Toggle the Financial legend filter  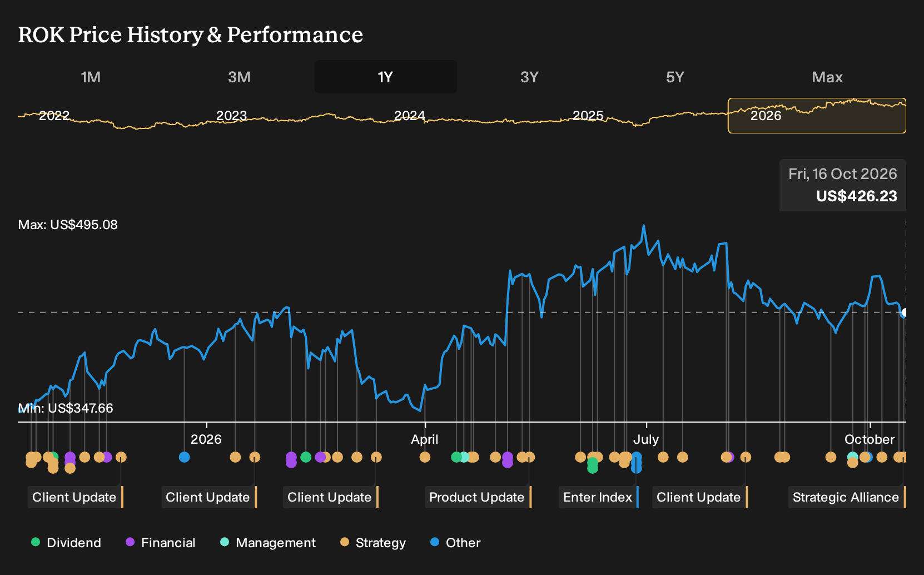pyautogui.click(x=161, y=542)
